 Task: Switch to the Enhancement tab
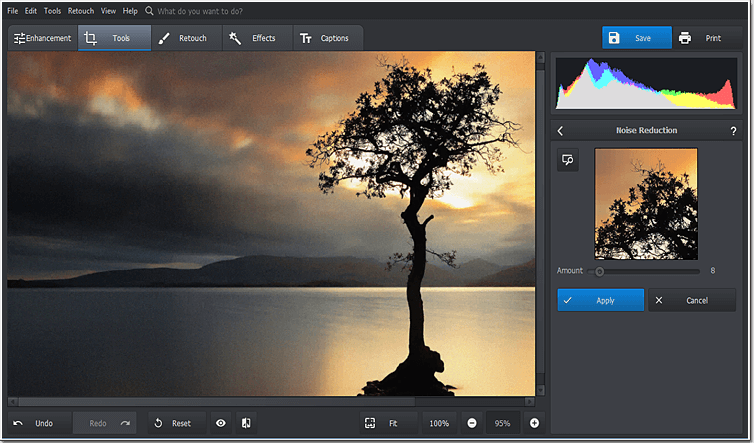(42, 38)
